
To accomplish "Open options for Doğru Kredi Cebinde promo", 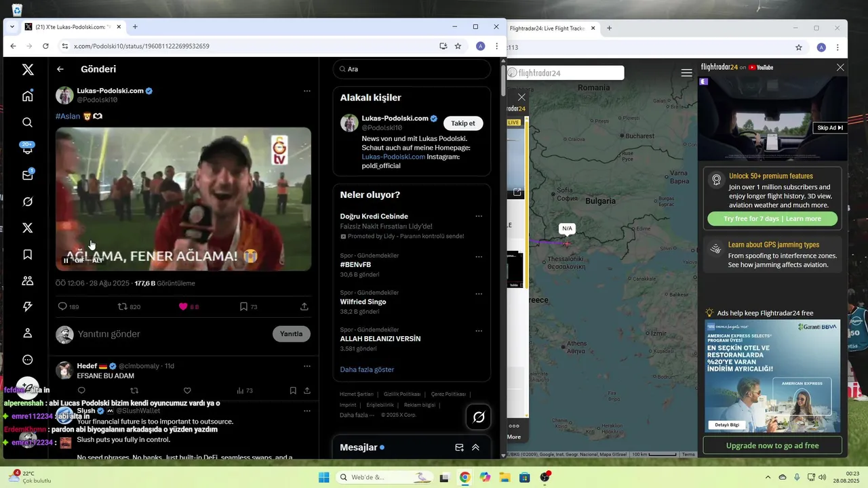I will 479,216.
